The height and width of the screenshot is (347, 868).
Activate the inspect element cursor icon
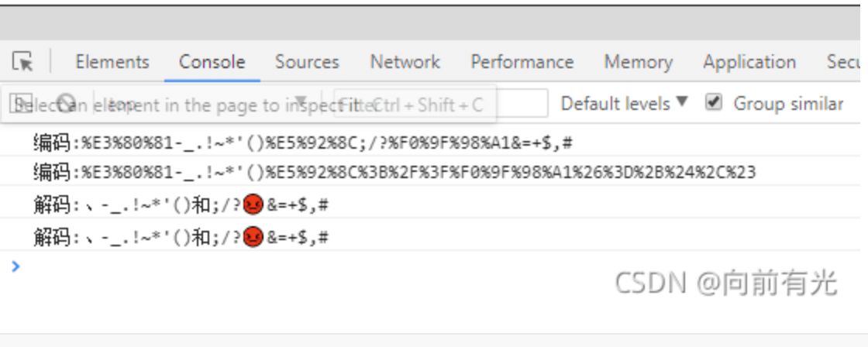[x=22, y=61]
